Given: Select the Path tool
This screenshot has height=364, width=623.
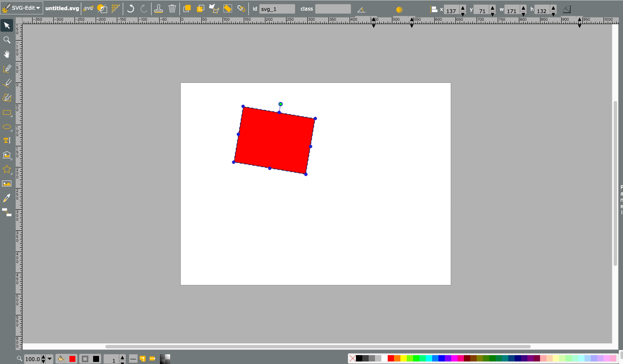Looking at the screenshot, I should 7,98.
